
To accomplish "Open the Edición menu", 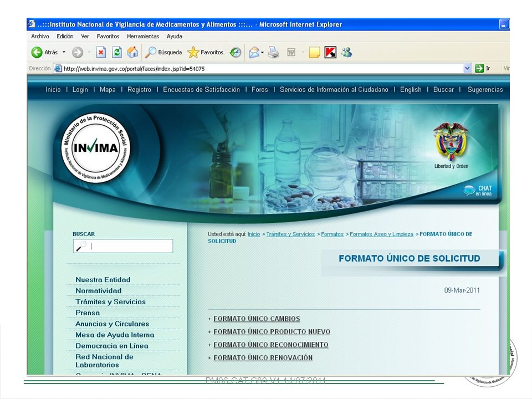I will click(x=65, y=37).
